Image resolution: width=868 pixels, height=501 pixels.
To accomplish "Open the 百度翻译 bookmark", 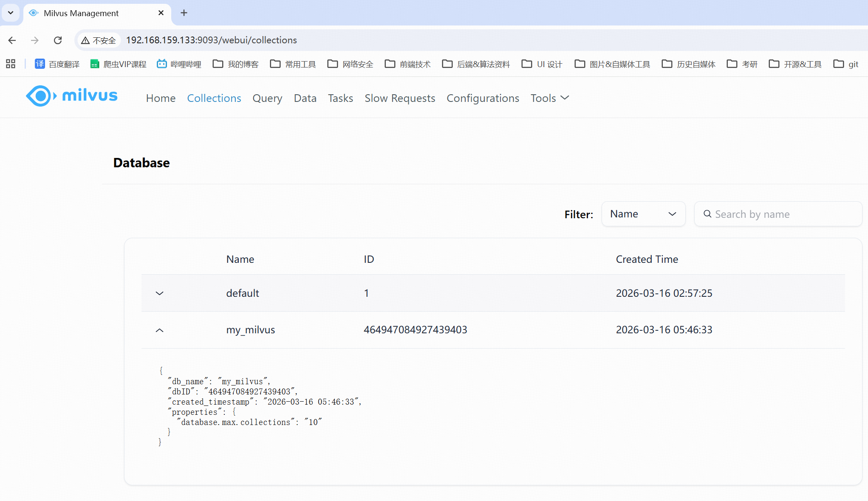I will 57,64.
